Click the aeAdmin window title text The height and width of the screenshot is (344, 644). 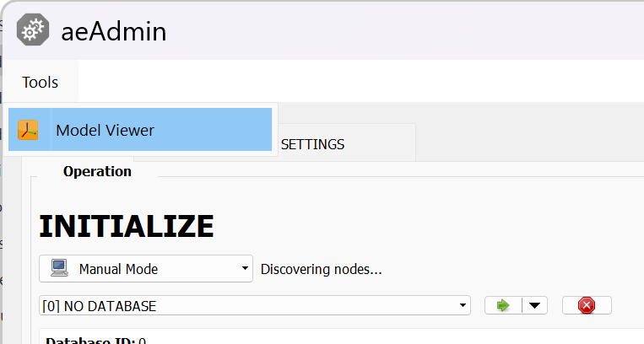tap(114, 31)
